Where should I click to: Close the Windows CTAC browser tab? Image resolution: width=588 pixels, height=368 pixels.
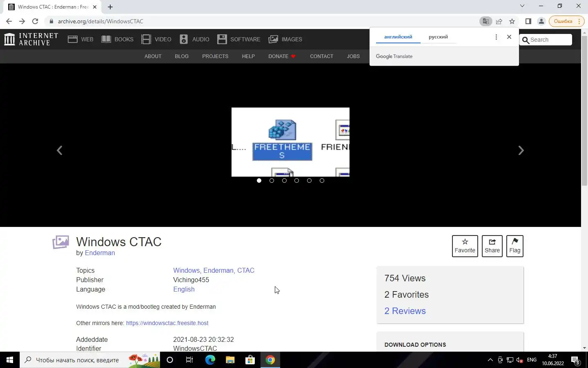(x=95, y=7)
